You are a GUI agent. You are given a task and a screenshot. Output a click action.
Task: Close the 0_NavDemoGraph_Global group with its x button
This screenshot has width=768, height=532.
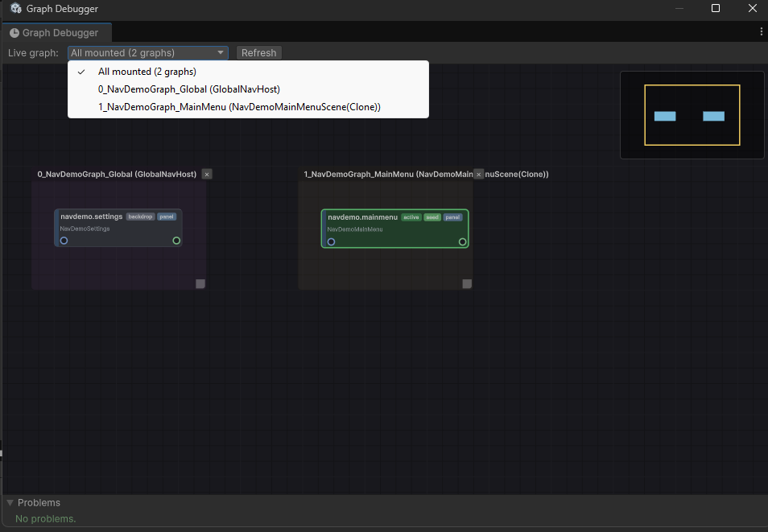tap(207, 175)
